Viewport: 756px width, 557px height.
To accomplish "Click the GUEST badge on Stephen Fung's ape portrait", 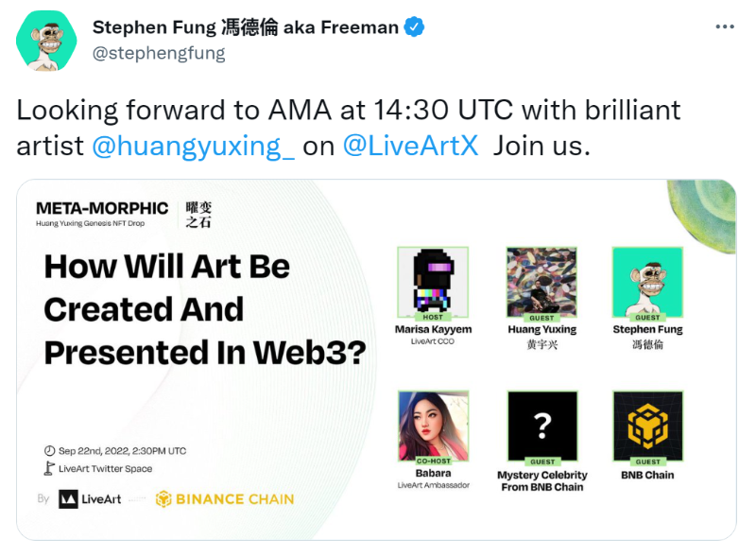I will pyautogui.click(x=646, y=319).
